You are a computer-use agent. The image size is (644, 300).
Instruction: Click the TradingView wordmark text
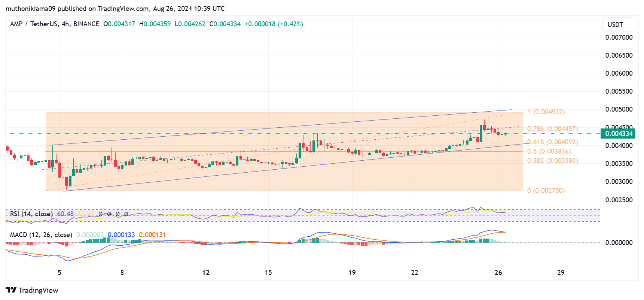(39, 290)
